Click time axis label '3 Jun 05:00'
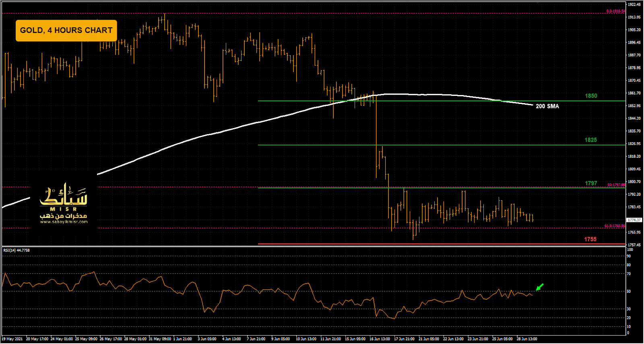The height and width of the screenshot is (344, 644). pos(207,339)
